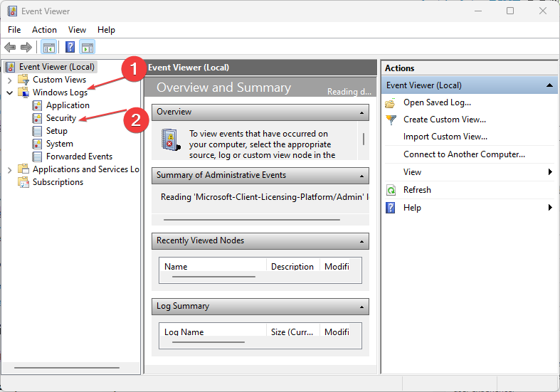Screen dimensions: 560x392
Task: Collapse the Event Viewer (Local) actions group
Action: [x=549, y=85]
